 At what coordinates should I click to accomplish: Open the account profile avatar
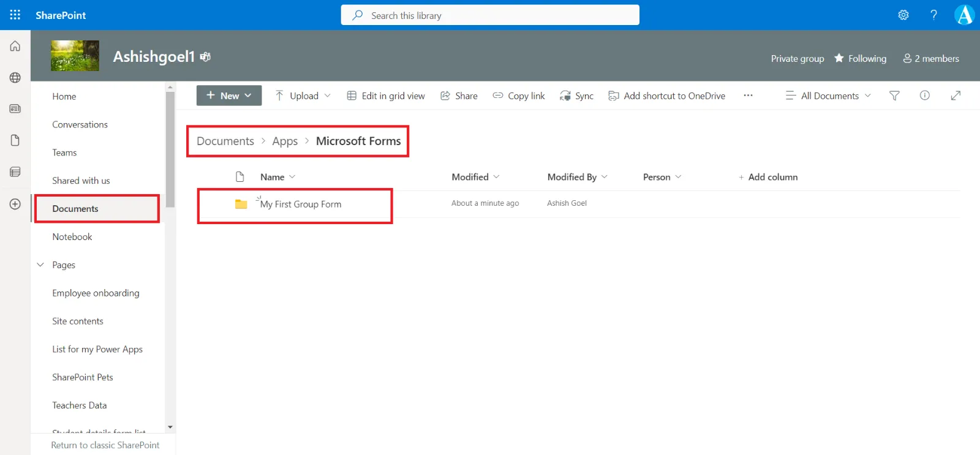965,15
